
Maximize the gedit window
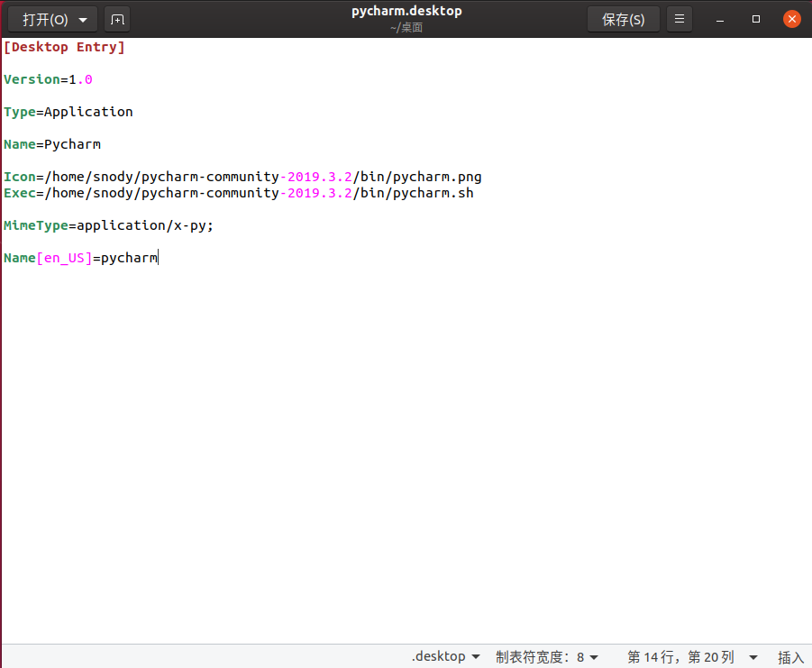[756, 20]
